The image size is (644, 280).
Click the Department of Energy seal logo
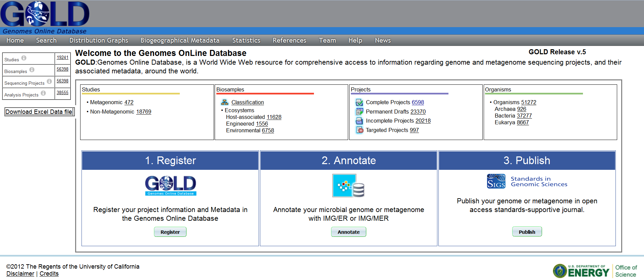point(560,271)
